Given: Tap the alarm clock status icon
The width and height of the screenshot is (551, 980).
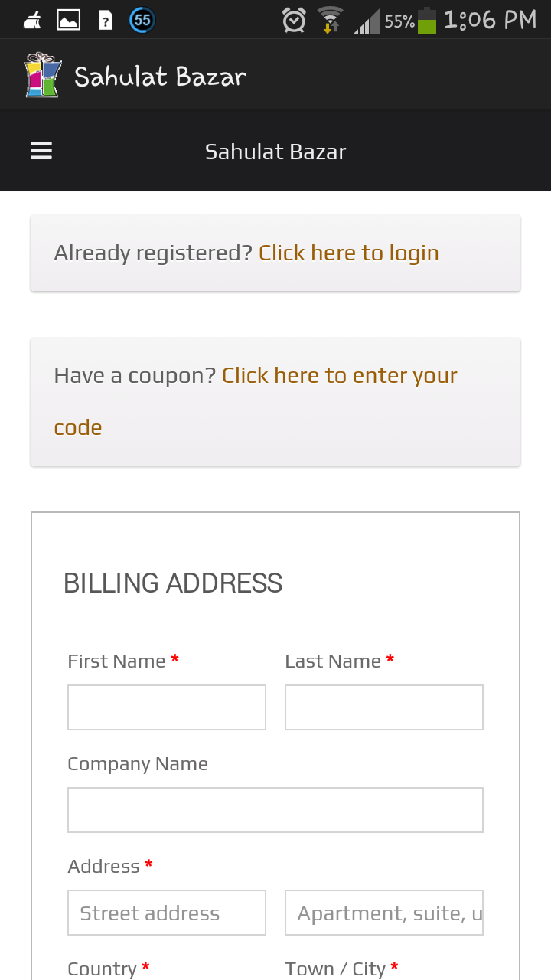Looking at the screenshot, I should pyautogui.click(x=294, y=21).
